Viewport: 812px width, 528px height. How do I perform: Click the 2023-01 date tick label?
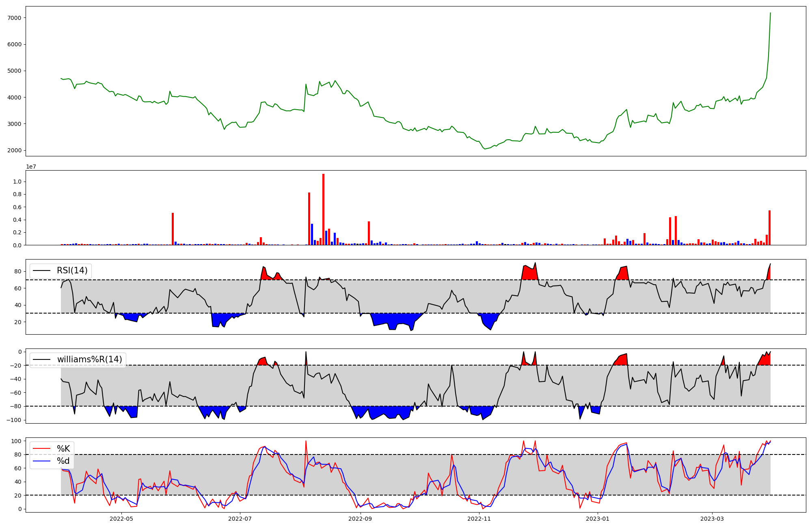pos(598,519)
